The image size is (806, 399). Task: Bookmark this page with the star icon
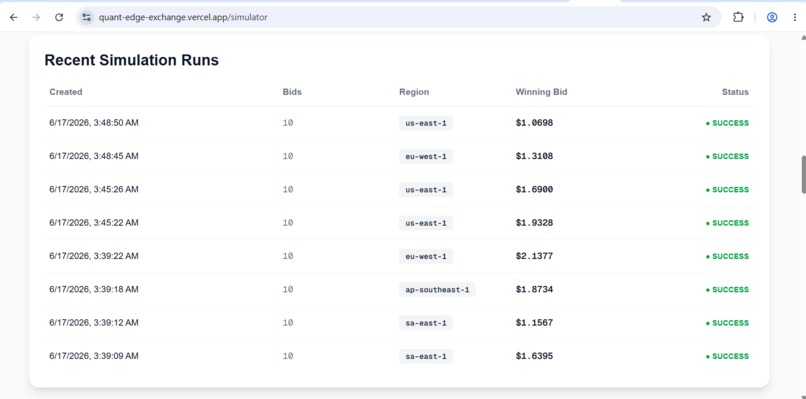point(706,17)
